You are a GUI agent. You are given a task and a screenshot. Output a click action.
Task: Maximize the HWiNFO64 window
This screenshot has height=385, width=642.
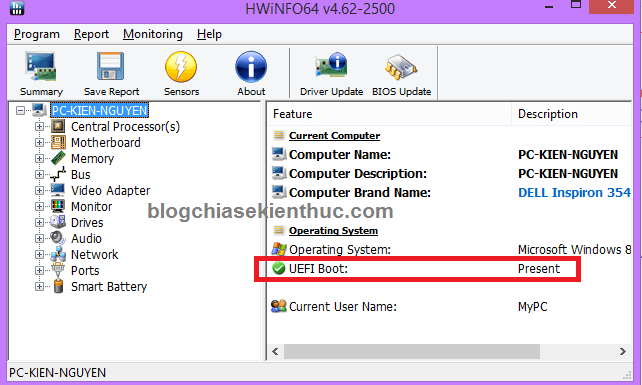[x=576, y=5]
